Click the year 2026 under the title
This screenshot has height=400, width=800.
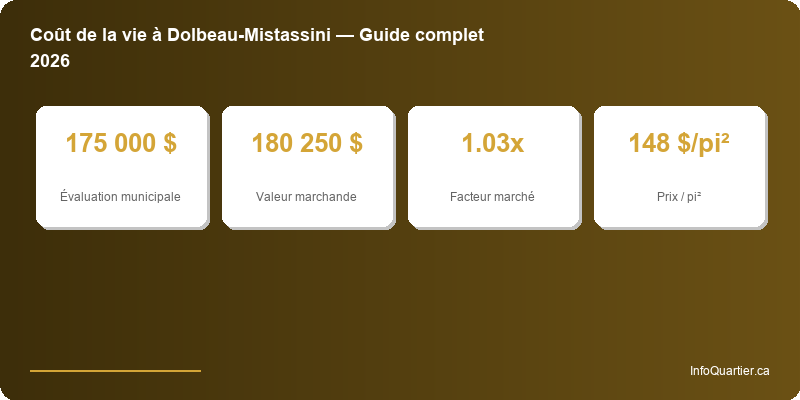pos(50,61)
